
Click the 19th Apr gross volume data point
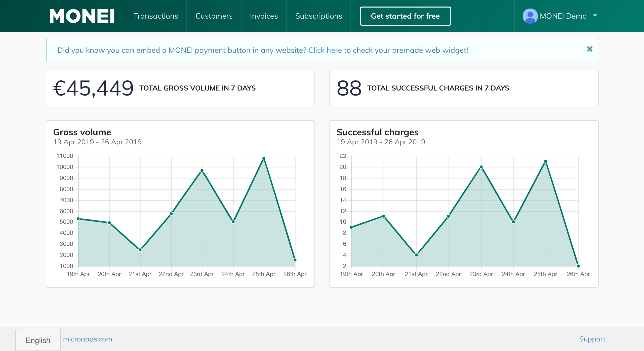pyautogui.click(x=78, y=219)
